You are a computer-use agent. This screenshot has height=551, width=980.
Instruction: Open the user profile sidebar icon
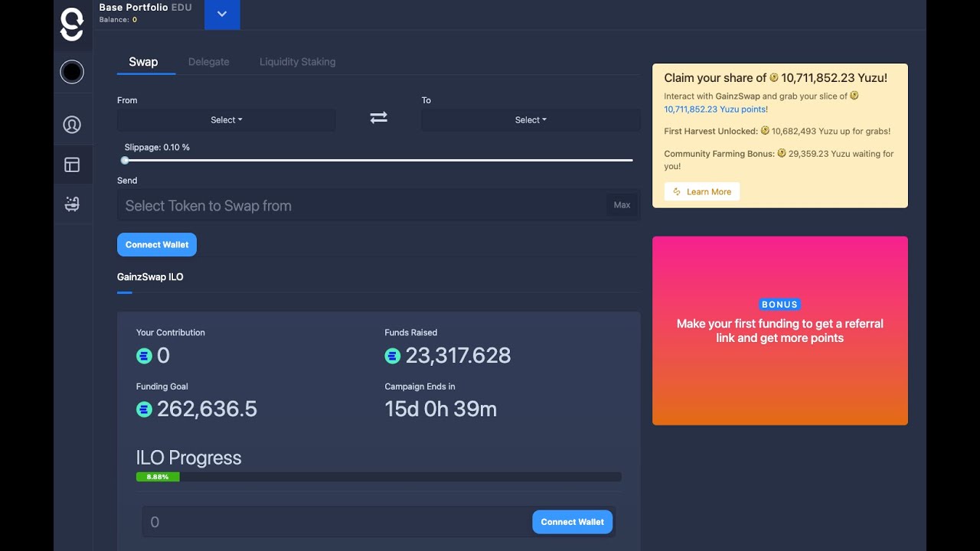72,125
